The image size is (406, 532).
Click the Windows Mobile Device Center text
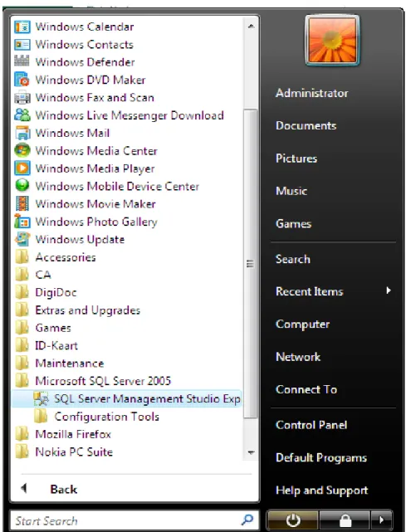117,186
